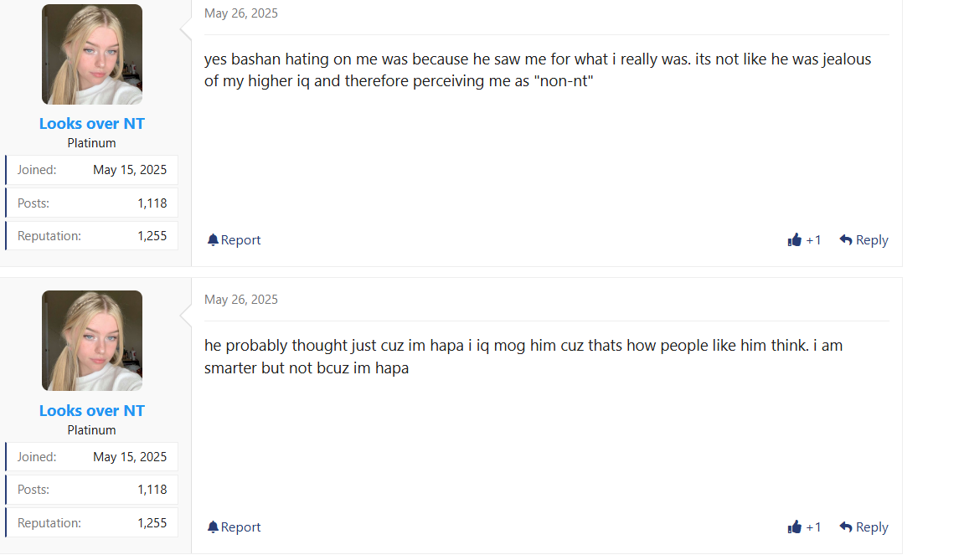
Task: Click the Posts count row in first post
Action: tap(92, 203)
